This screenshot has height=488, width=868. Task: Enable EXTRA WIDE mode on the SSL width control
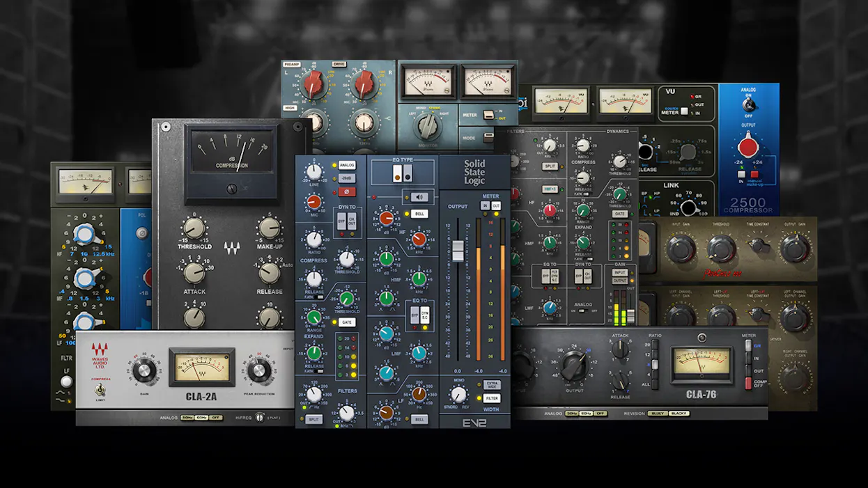[490, 385]
